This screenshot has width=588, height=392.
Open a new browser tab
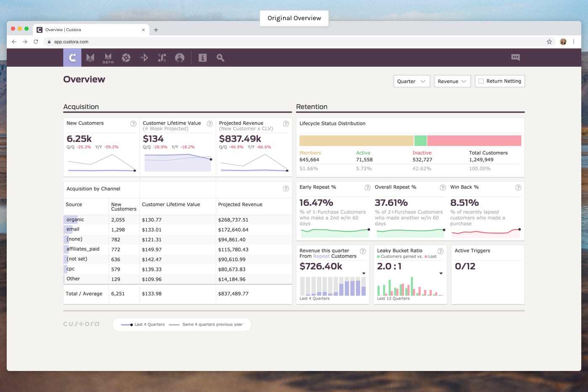click(156, 30)
